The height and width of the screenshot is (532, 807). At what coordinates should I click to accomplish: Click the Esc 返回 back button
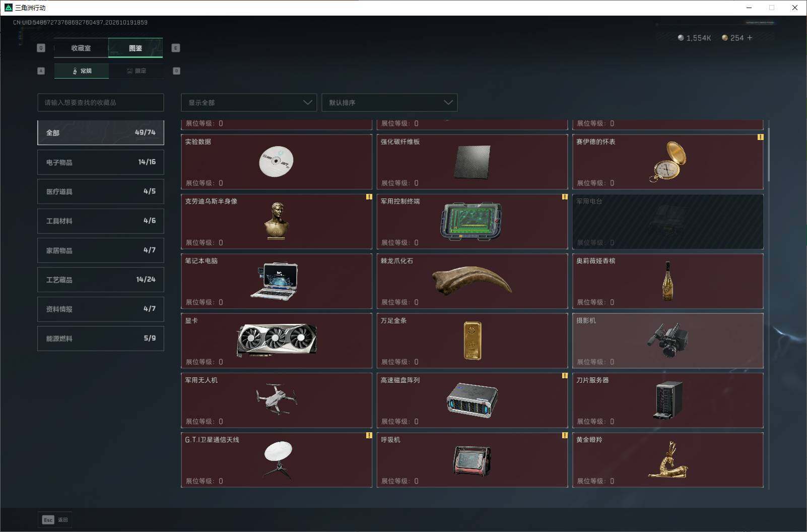55,519
